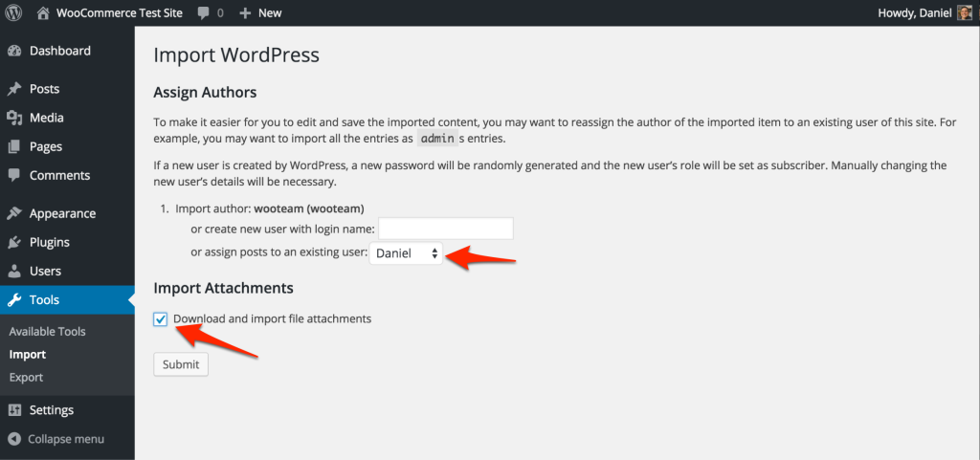Click the WordPress logo icon
Viewport: 980px width, 460px height.
click(13, 12)
